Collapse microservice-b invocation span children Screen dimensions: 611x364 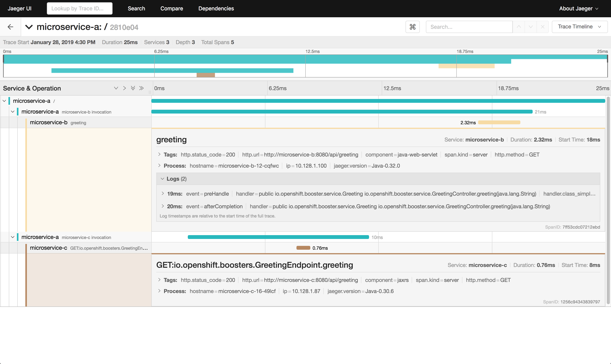coord(13,112)
